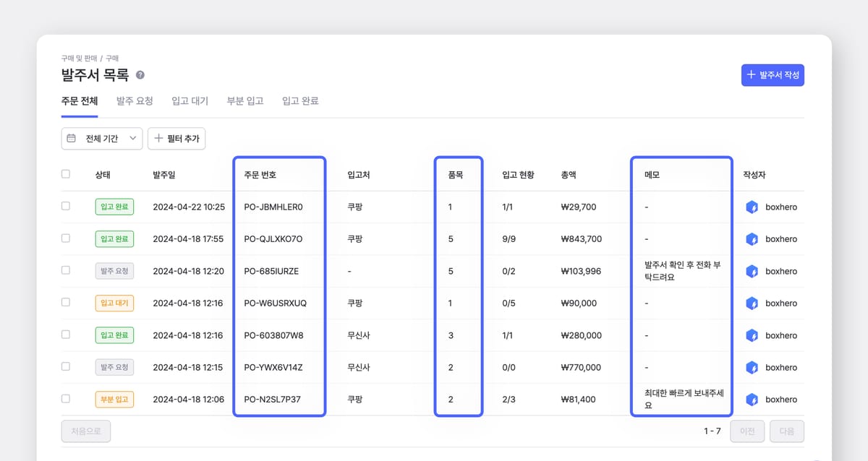Click the 발주서 작성 button
Image resolution: width=868 pixels, height=461 pixels.
[x=773, y=75]
